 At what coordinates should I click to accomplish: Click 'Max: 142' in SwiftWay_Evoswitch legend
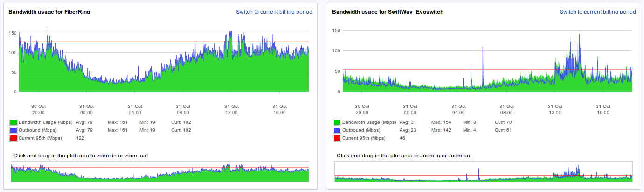[442, 130]
